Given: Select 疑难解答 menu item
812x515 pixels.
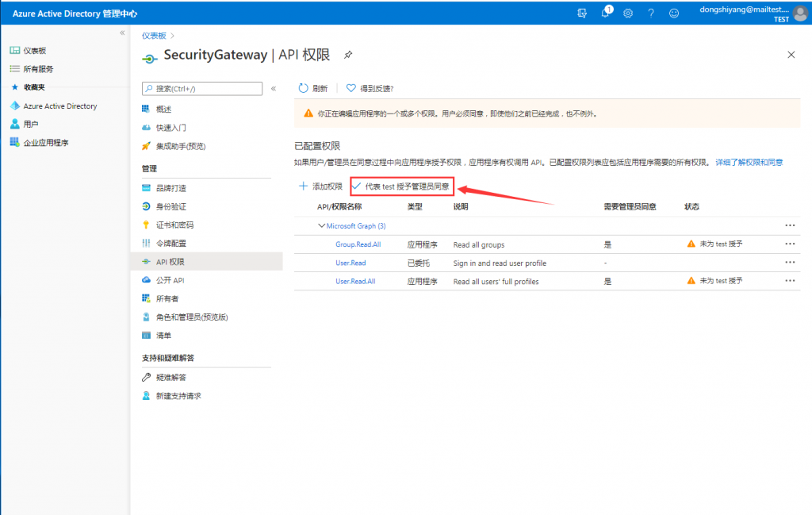Looking at the screenshot, I should (x=171, y=377).
